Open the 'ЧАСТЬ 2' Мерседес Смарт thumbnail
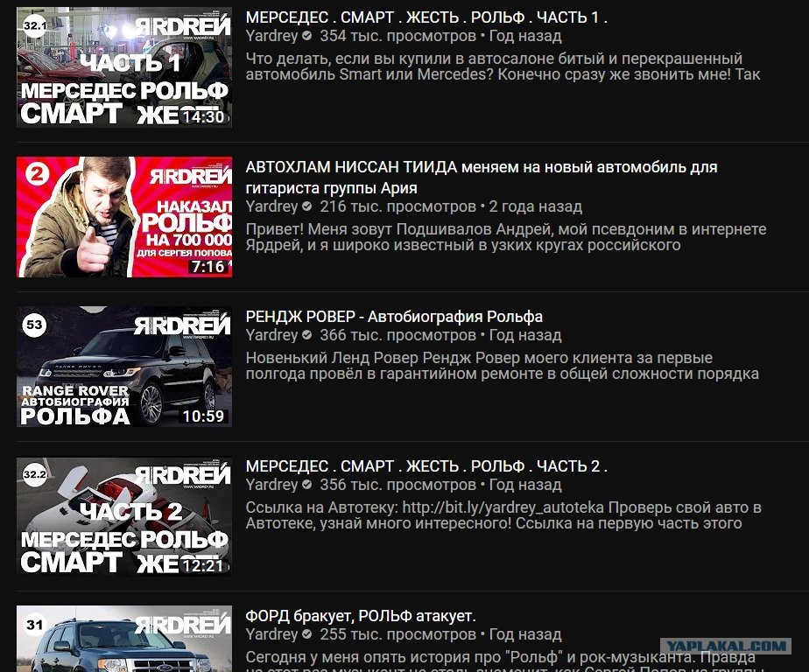This screenshot has width=809, height=672. [124, 516]
